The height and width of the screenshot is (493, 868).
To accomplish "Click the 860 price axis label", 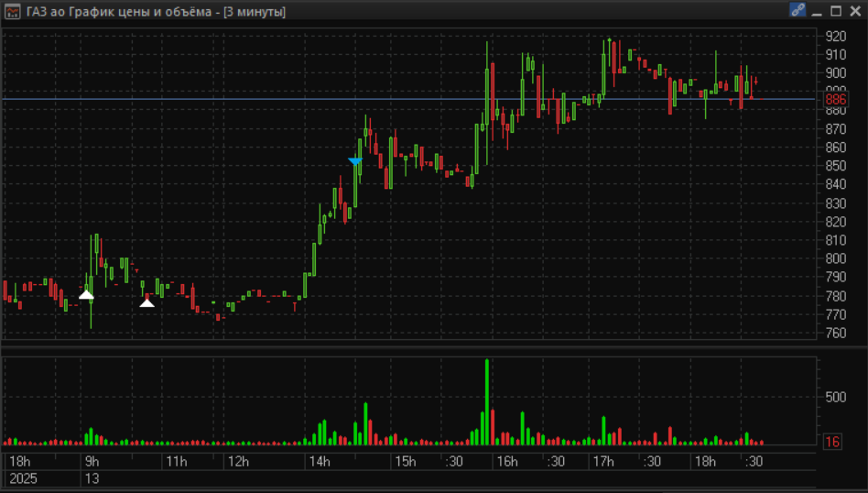I will tap(835, 148).
